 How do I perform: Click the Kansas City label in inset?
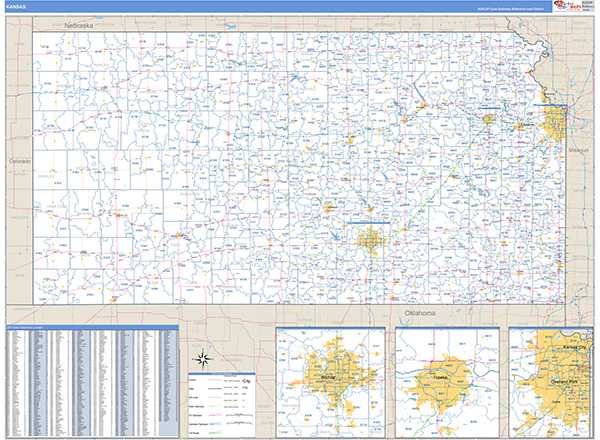tap(574, 347)
